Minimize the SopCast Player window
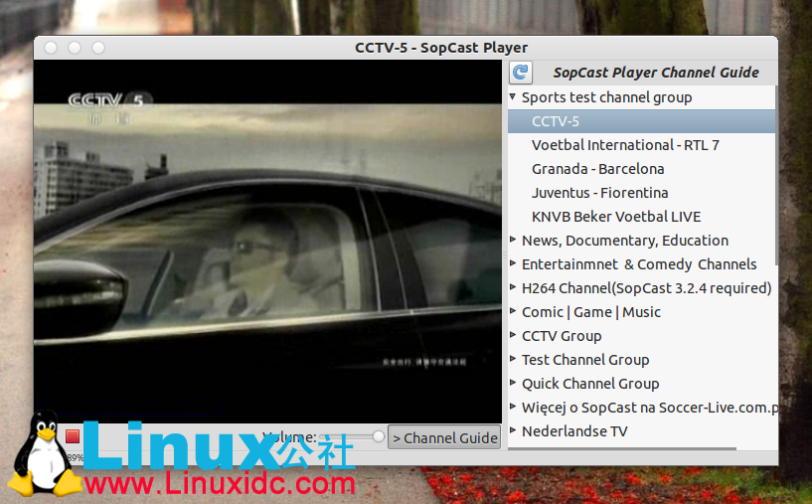This screenshot has height=504, width=812. [75, 48]
